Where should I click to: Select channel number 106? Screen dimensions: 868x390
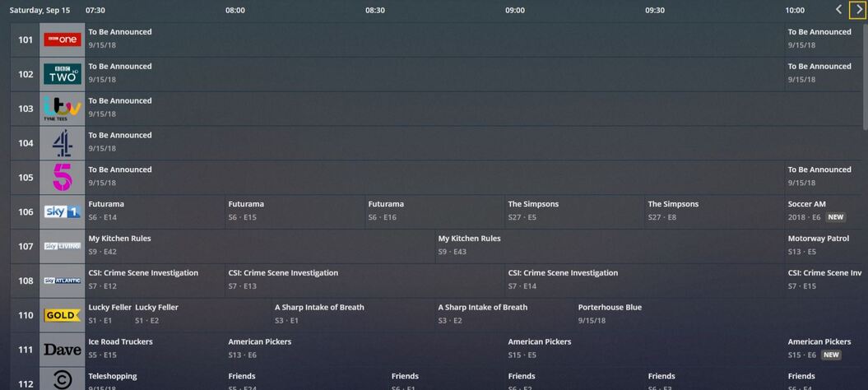pos(26,211)
